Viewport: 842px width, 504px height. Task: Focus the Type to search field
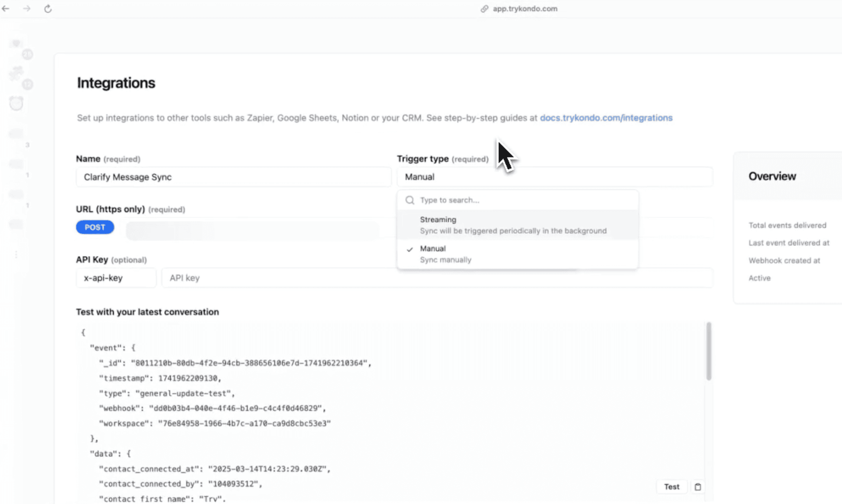[x=524, y=200]
